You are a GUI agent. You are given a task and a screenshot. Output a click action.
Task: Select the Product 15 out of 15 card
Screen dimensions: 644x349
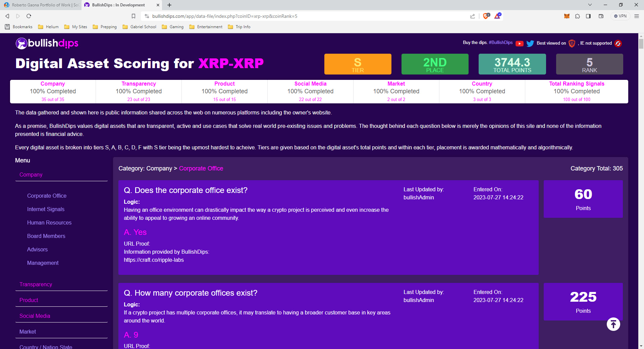(225, 91)
